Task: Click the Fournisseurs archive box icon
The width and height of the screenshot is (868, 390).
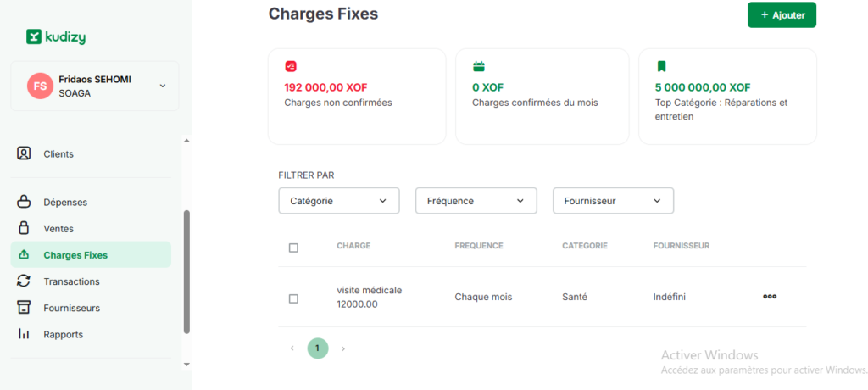Action: (25, 308)
